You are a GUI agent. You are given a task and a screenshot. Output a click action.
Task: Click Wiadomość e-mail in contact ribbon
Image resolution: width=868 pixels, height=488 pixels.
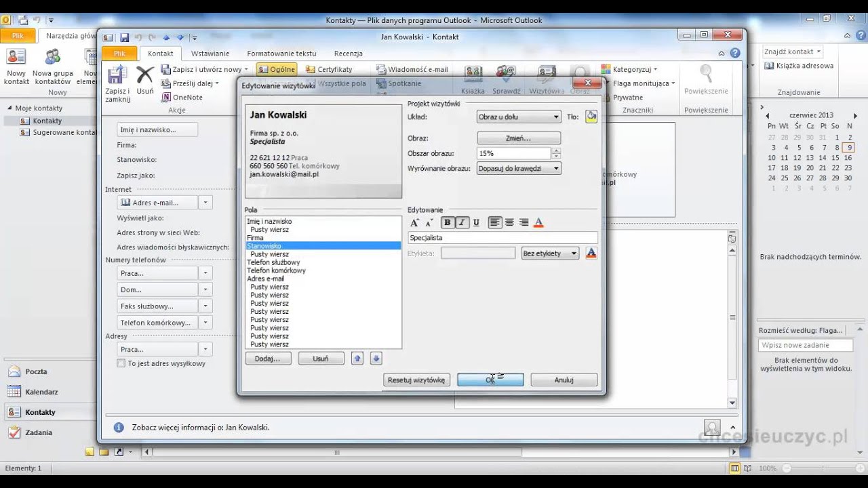click(x=412, y=69)
